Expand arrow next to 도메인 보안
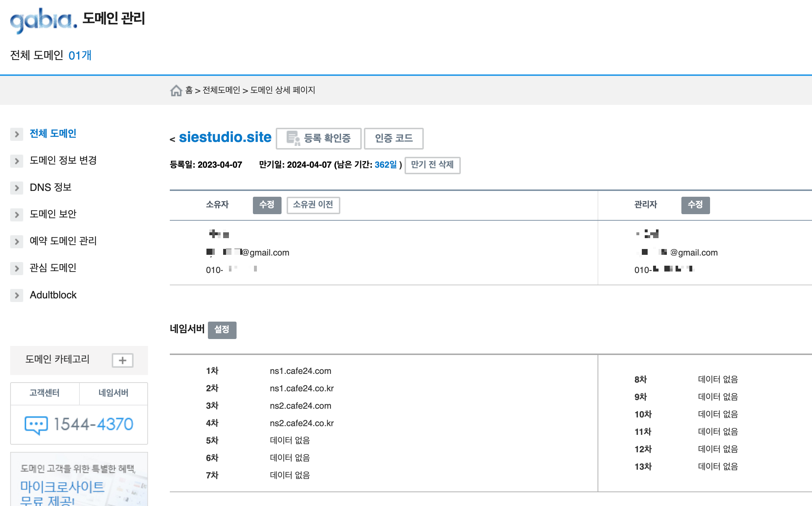 (x=17, y=215)
